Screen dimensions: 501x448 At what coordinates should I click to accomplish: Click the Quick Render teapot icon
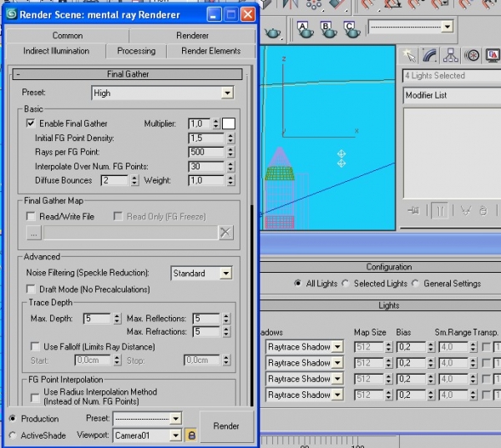click(x=273, y=33)
